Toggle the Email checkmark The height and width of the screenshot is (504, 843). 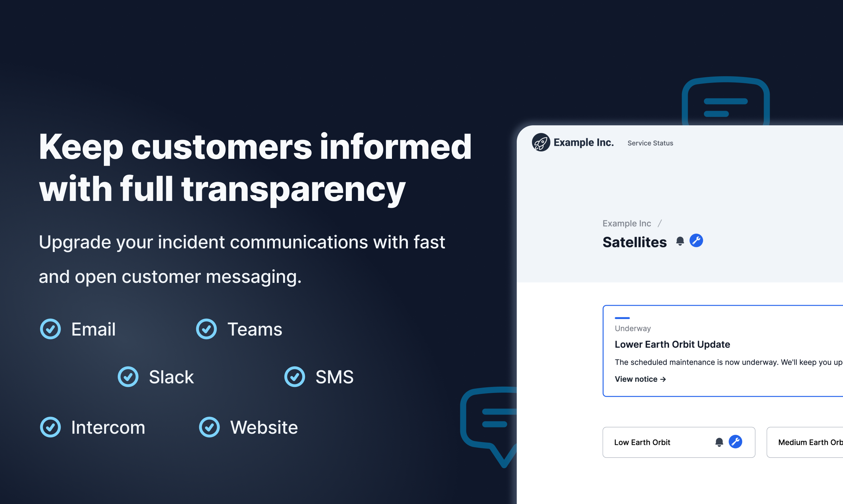point(50,329)
